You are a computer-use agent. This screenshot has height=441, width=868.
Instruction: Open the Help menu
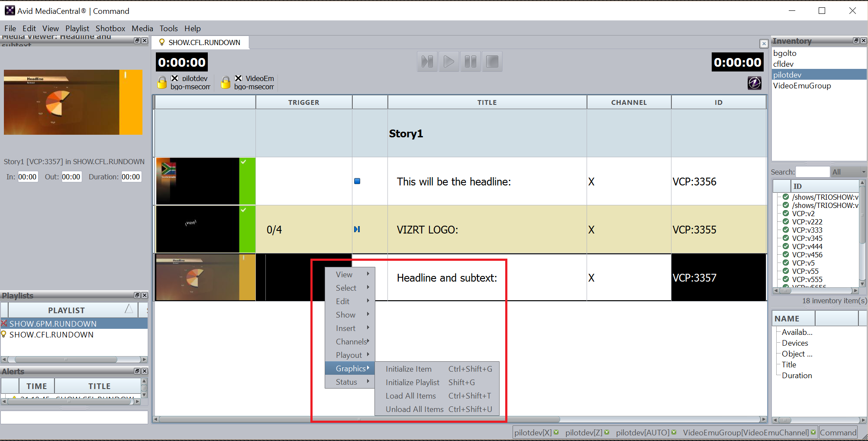[x=193, y=28]
